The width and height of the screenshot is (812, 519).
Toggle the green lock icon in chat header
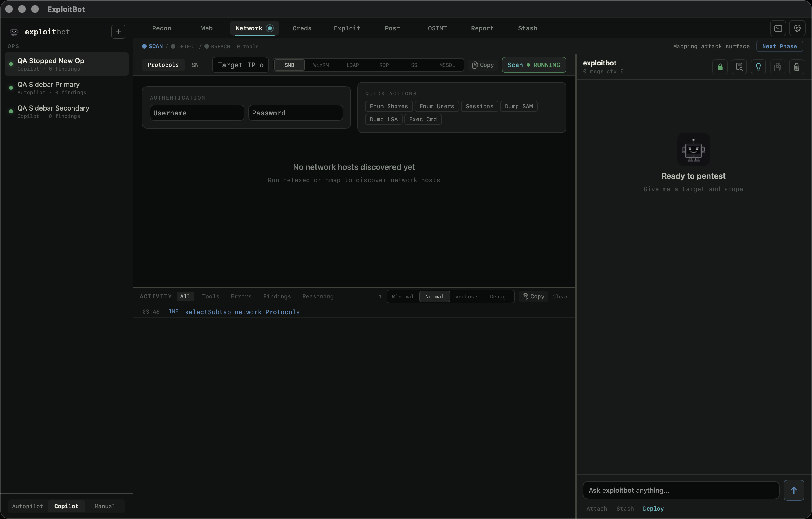[x=720, y=67]
